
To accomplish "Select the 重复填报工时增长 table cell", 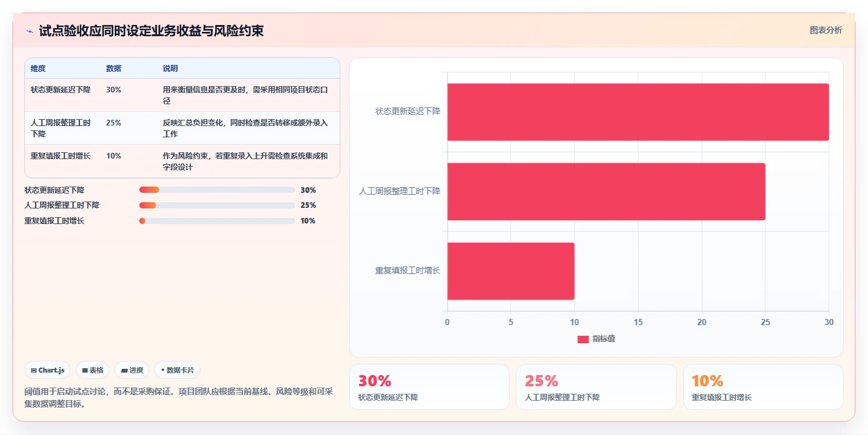I will pos(61,156).
